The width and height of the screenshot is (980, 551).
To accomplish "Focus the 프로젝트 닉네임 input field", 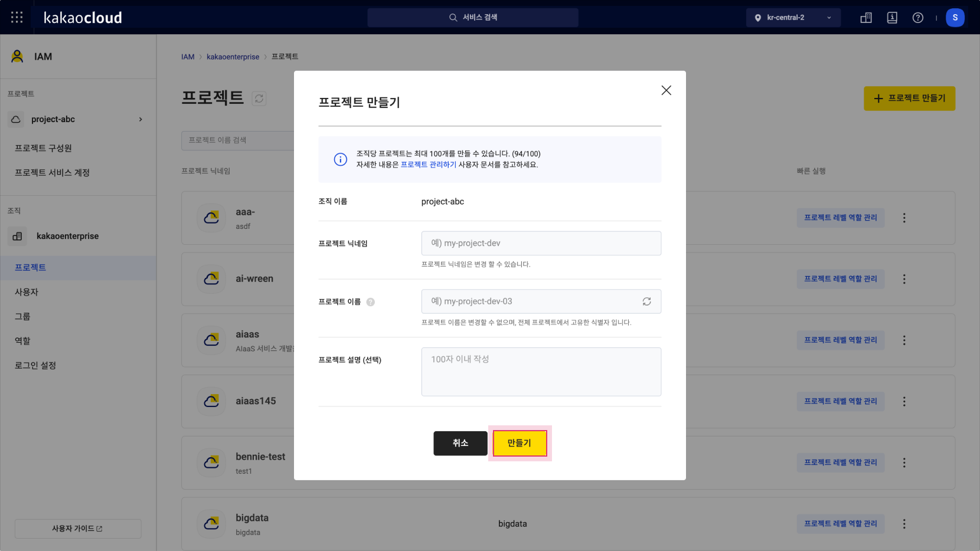I will (541, 243).
